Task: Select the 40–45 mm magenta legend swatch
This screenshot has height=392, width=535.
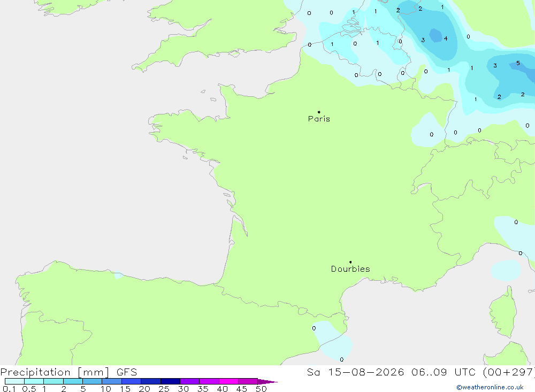Action: (x=228, y=381)
